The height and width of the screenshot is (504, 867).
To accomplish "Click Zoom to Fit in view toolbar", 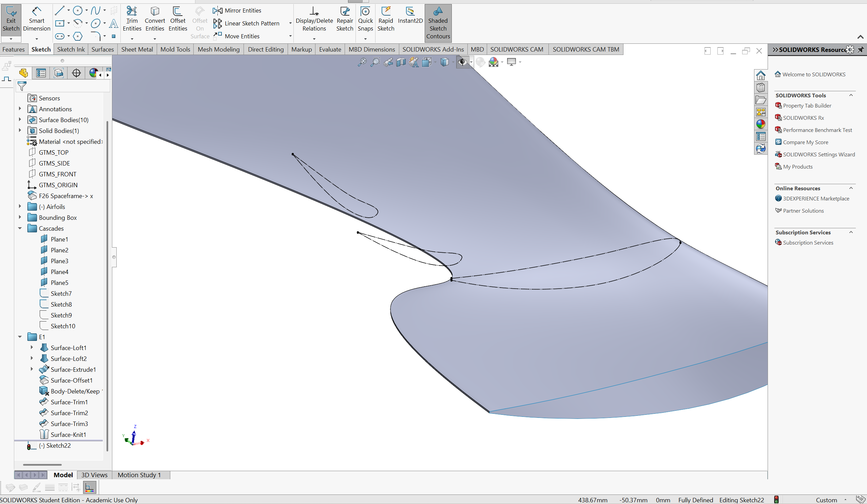I will pos(362,62).
